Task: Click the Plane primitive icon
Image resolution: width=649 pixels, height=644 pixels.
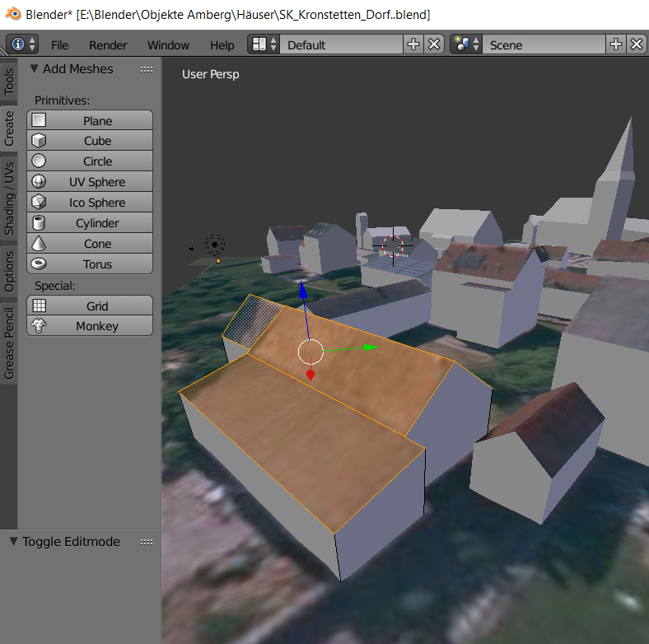Action: [39, 120]
